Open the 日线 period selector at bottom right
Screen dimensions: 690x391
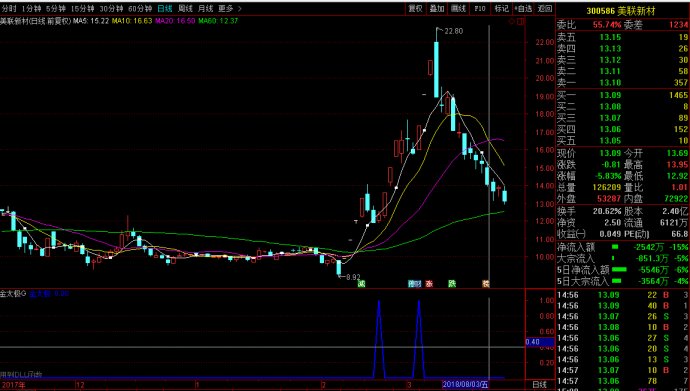540,385
